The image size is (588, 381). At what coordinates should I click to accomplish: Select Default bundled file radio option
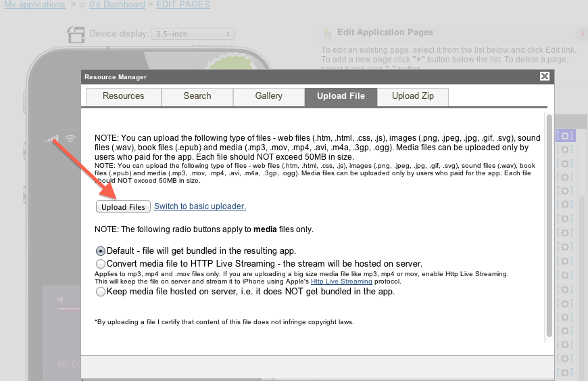101,251
